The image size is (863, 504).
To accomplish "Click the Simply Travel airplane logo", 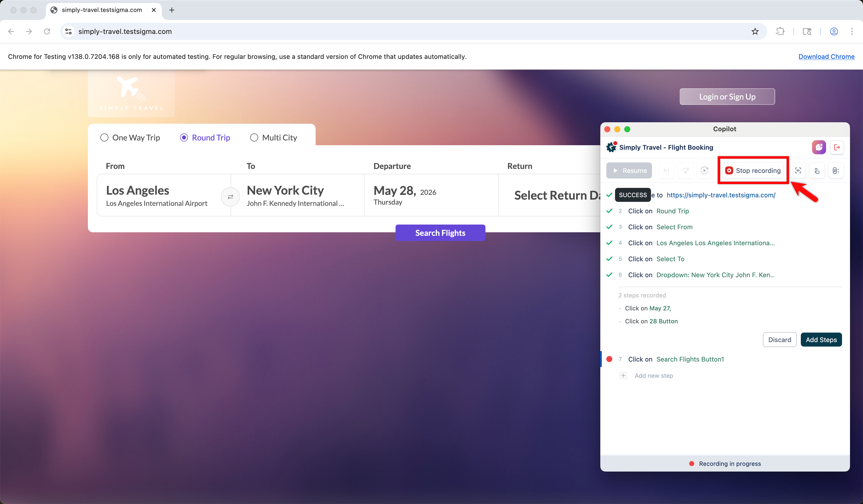I will 132,93.
